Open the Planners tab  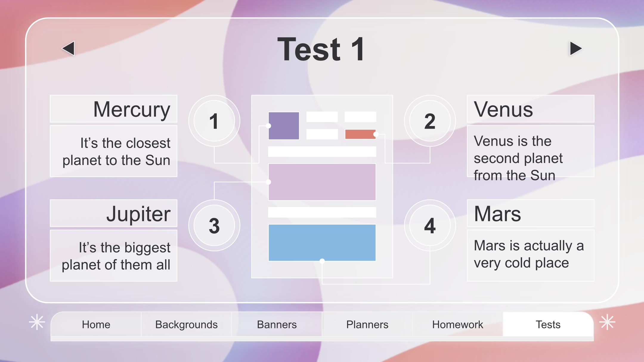click(x=367, y=324)
